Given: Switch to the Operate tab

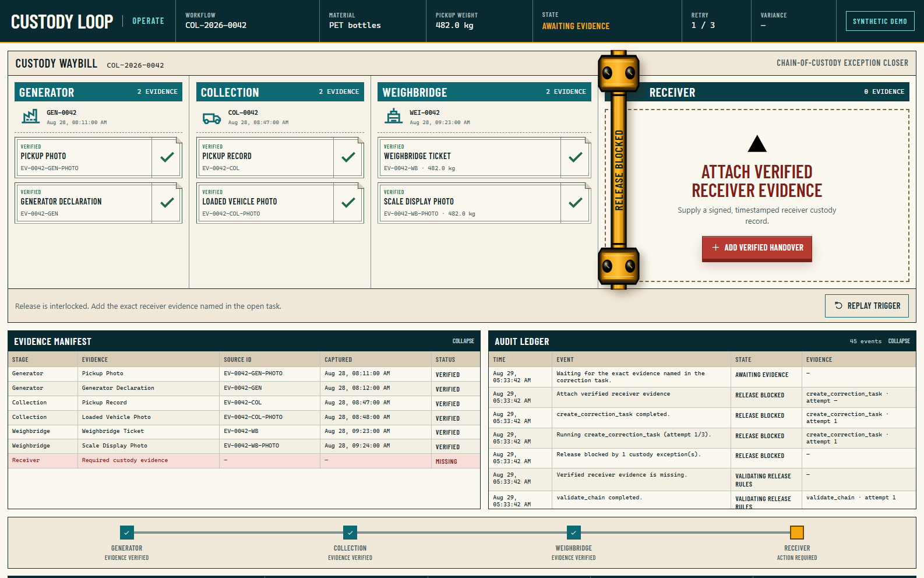Looking at the screenshot, I should [x=148, y=21].
